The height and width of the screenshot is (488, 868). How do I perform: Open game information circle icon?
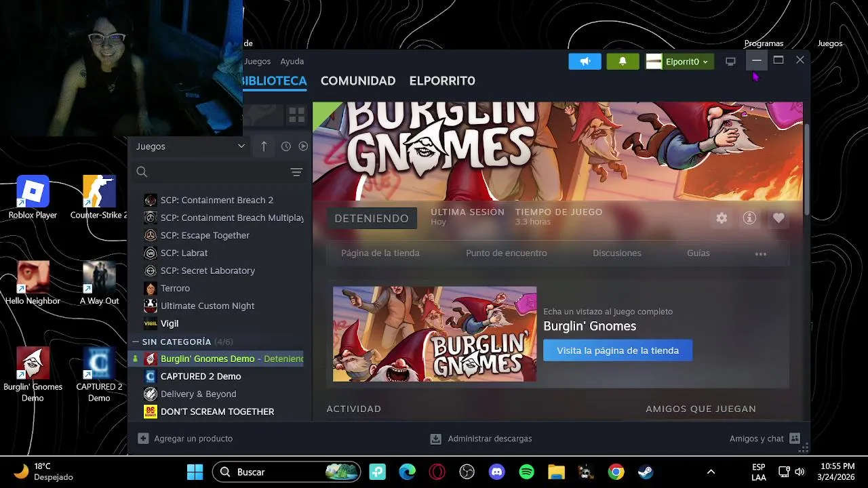click(749, 218)
